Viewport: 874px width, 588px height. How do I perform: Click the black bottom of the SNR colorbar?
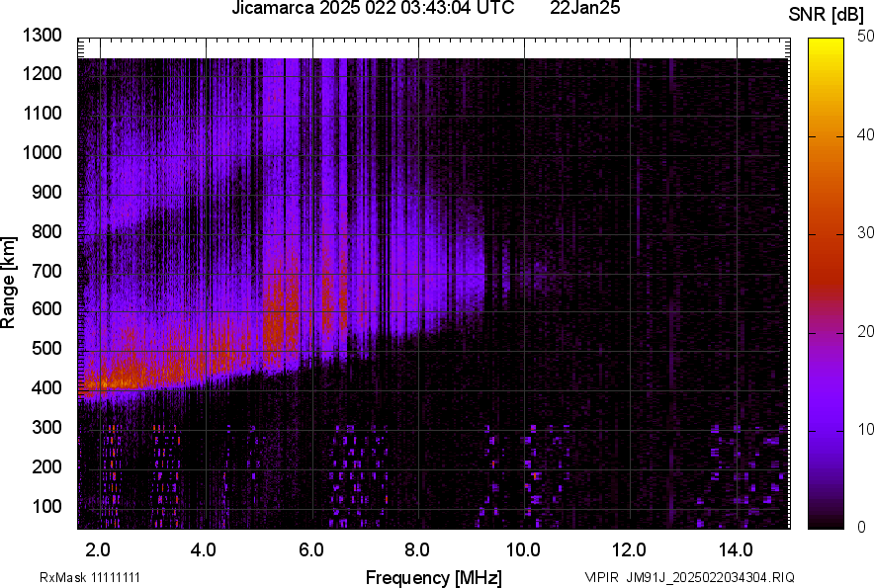click(x=826, y=523)
